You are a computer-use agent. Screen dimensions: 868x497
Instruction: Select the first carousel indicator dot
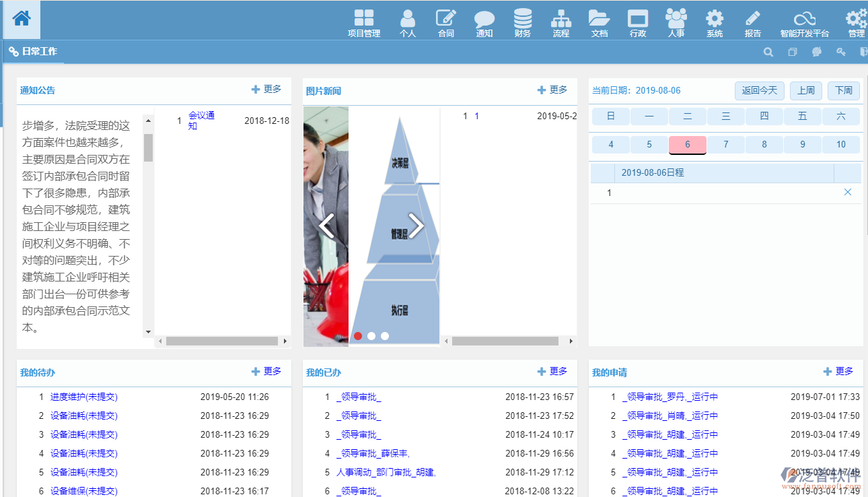[x=358, y=336]
